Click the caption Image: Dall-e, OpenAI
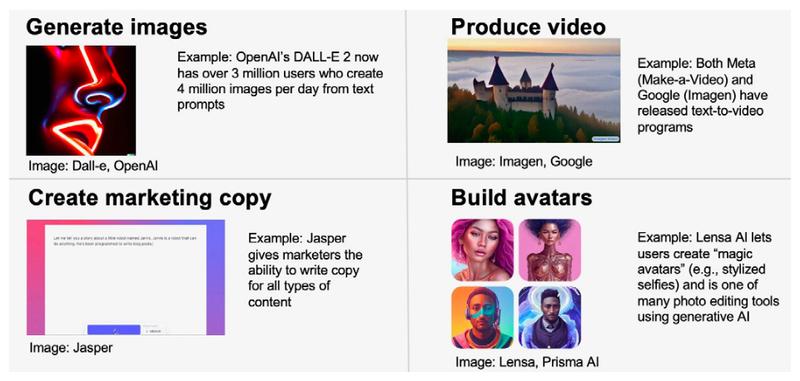This screenshot has width=800, height=381. coord(93,166)
